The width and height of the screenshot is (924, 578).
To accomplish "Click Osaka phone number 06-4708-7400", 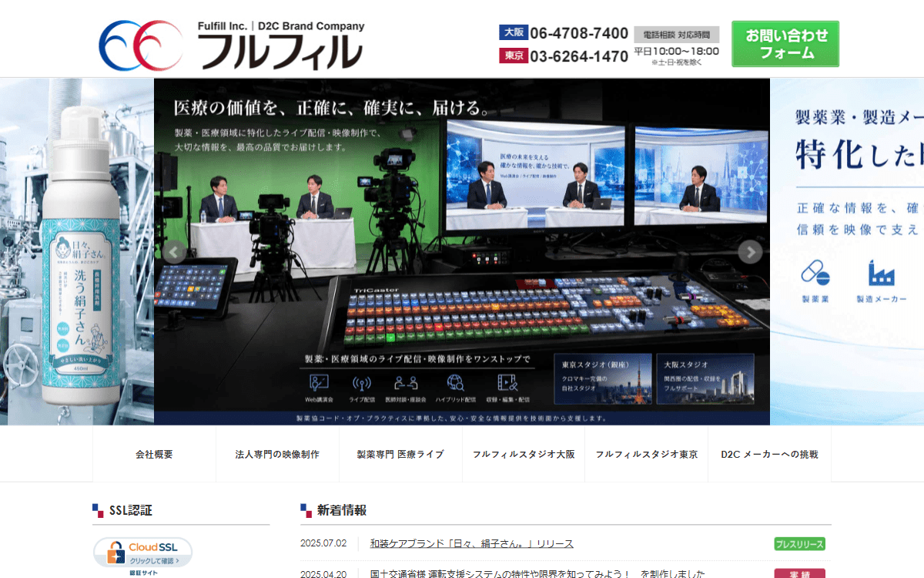I will click(x=579, y=33).
